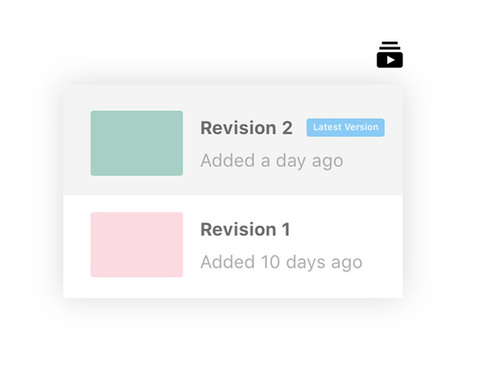Screen dimensions: 480x371
Task: Click the 'Added a day ago' timestamp
Action: 272,161
